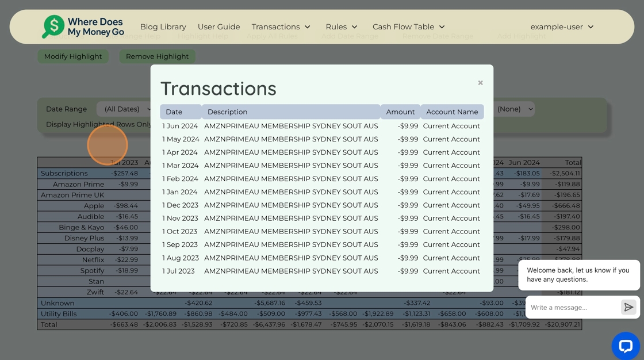This screenshot has width=644, height=360.
Task: Select the 1 Jul 2023 transaction date
Action: point(178,271)
